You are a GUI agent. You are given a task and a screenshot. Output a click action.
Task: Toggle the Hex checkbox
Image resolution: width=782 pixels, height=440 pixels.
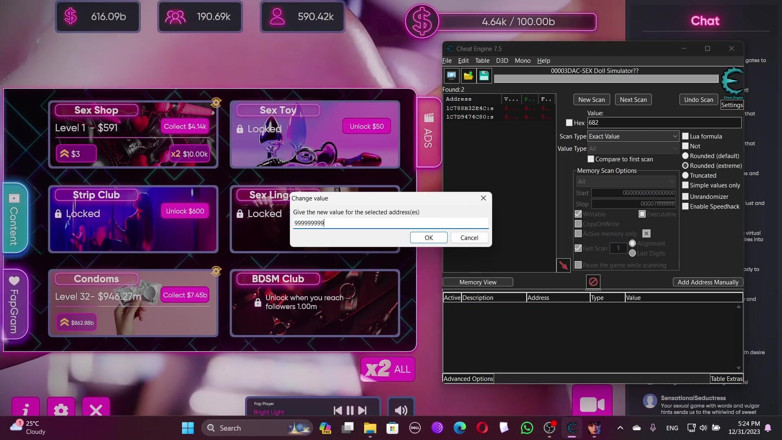click(x=569, y=123)
